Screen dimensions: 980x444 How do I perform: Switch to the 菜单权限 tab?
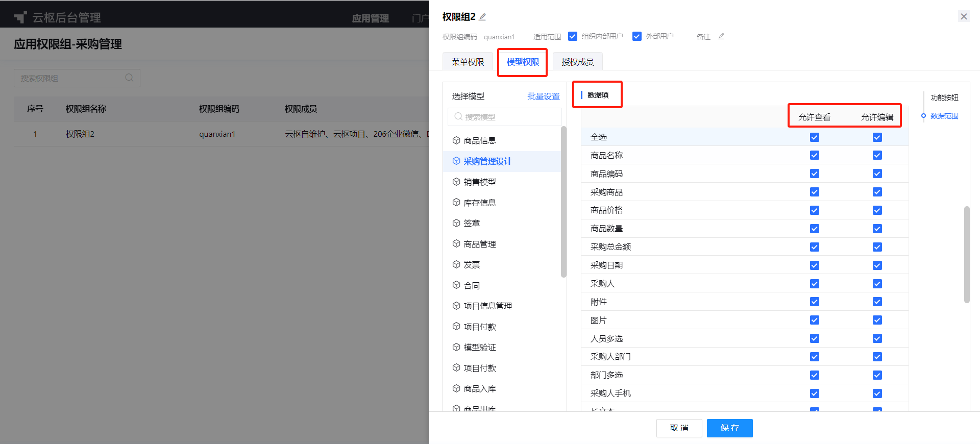click(x=468, y=62)
